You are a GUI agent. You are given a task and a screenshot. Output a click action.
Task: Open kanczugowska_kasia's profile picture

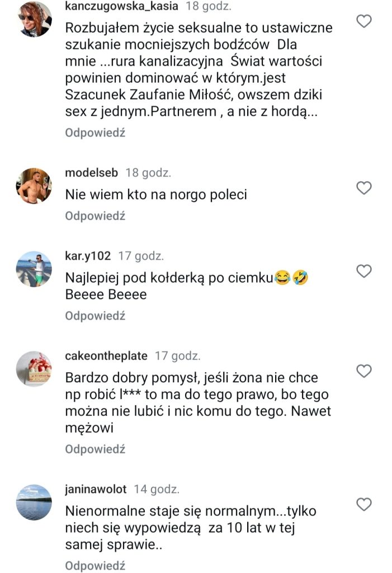[x=35, y=18]
